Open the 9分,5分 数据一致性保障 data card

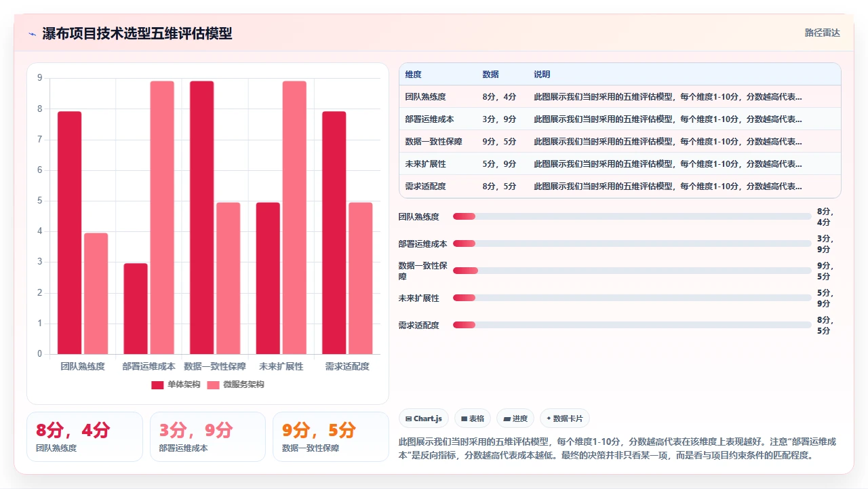(330, 437)
